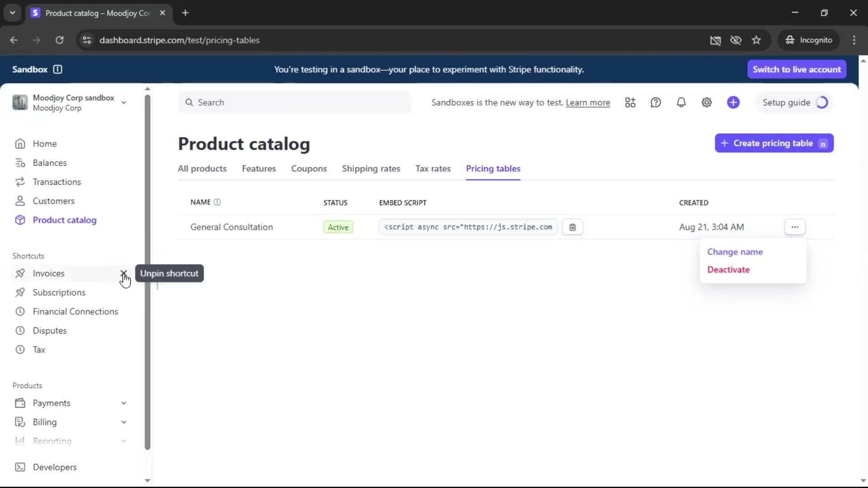Open the row's three-dot more menu
The width and height of the screenshot is (868, 488).
795,227
